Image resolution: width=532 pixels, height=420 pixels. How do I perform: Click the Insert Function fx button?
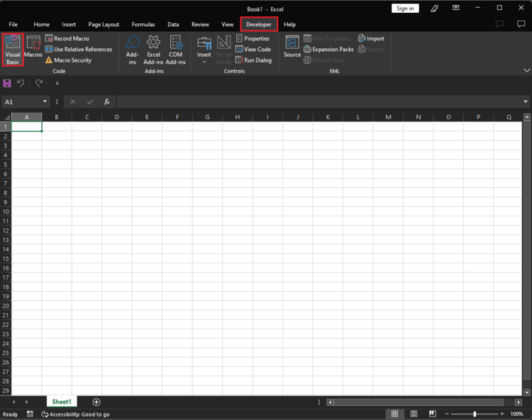[106, 101]
